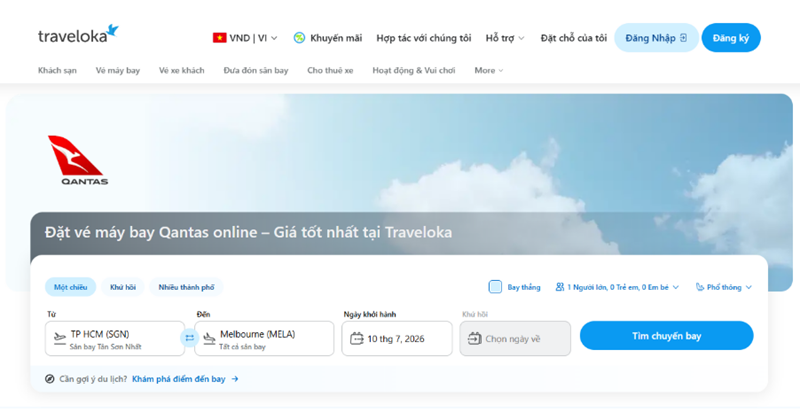Click the Tìm chuyến bay button
The width and height of the screenshot is (800, 420).
pos(666,336)
